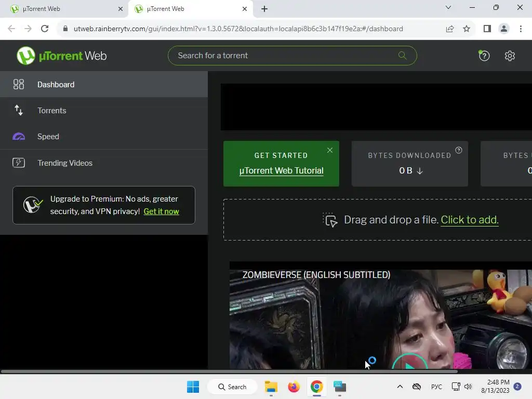Viewport: 532px width, 399px height.
Task: Open the terminal app on taskbar
Action: (340, 387)
